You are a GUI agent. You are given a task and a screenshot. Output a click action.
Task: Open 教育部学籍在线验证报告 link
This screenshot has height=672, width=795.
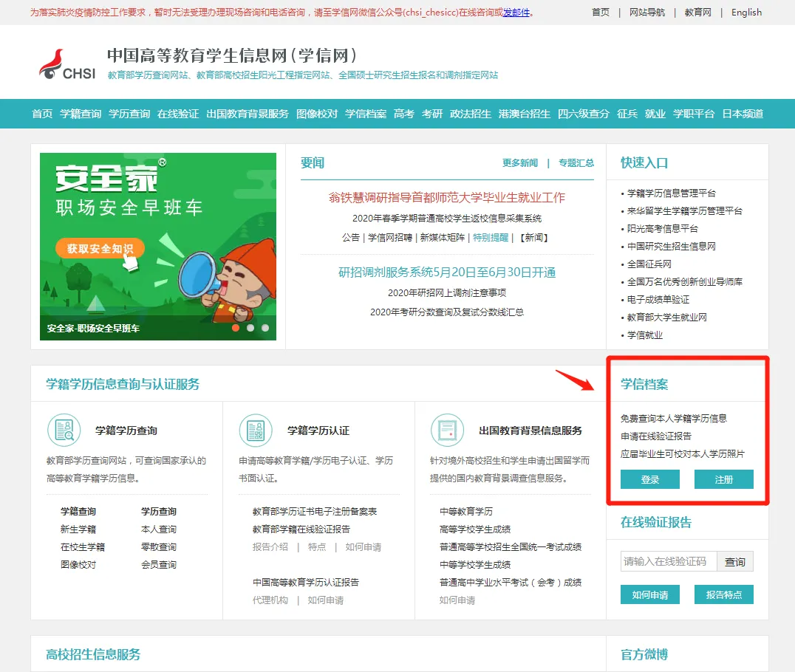pyautogui.click(x=301, y=529)
